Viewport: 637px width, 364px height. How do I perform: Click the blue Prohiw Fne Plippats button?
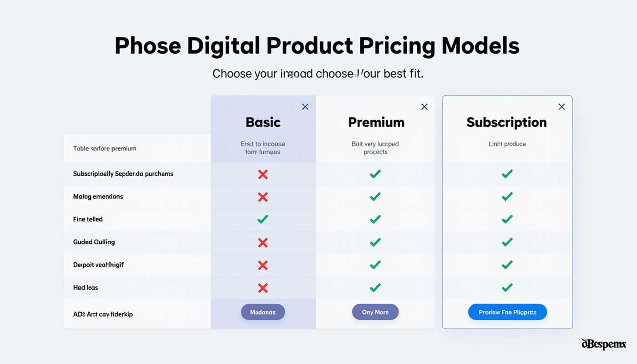[507, 312]
